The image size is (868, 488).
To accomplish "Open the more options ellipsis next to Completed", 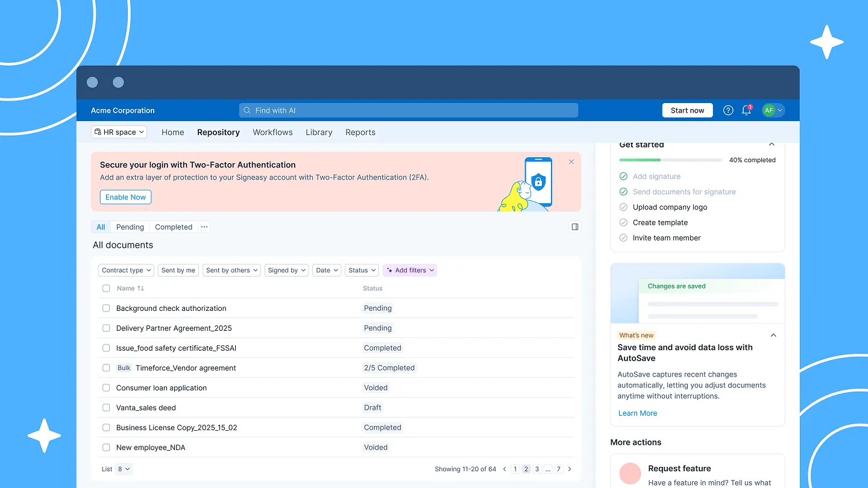I will click(204, 227).
